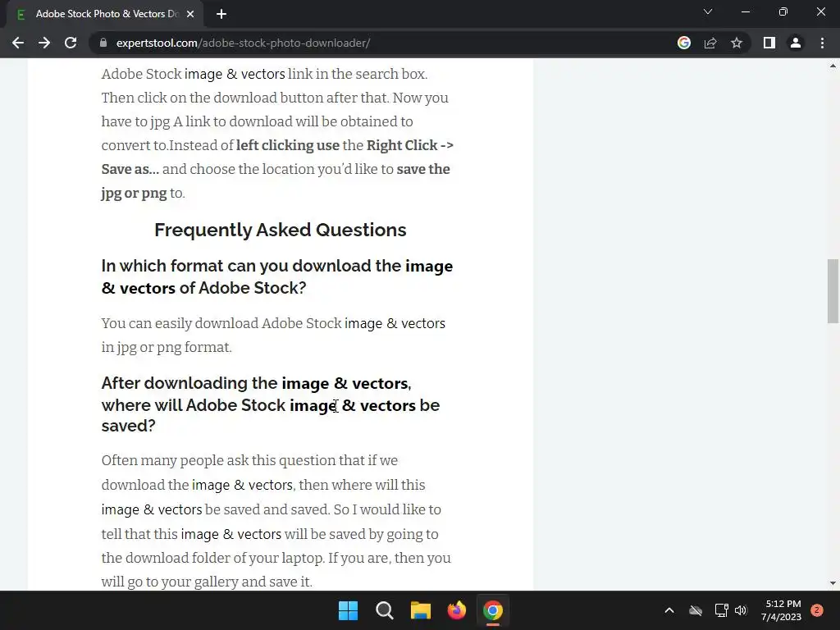Image resolution: width=840 pixels, height=630 pixels.
Task: Click the 'in jpg or png format.' text
Action: 167,347
